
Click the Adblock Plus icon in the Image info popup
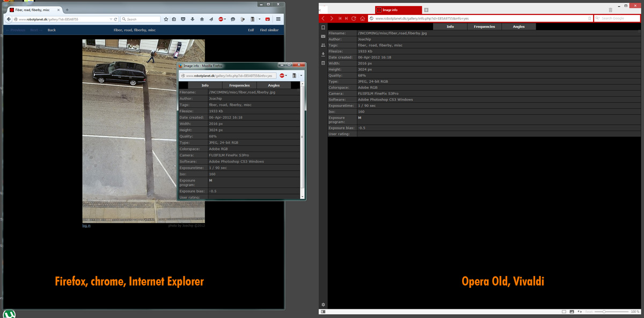pos(282,76)
